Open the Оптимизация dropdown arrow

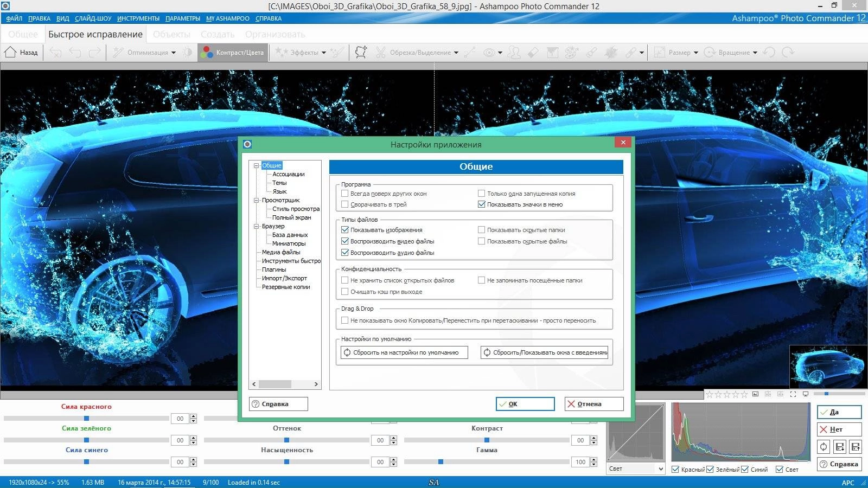coord(174,53)
